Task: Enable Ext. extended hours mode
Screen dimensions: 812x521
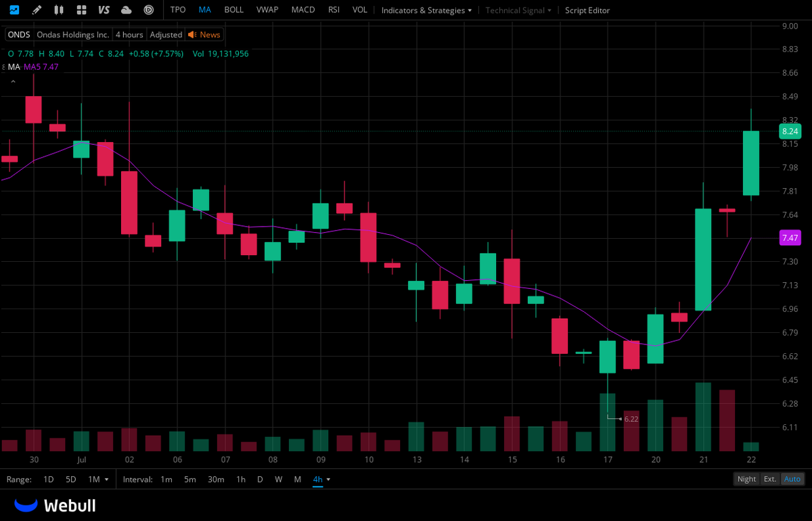Action: pyautogui.click(x=770, y=479)
